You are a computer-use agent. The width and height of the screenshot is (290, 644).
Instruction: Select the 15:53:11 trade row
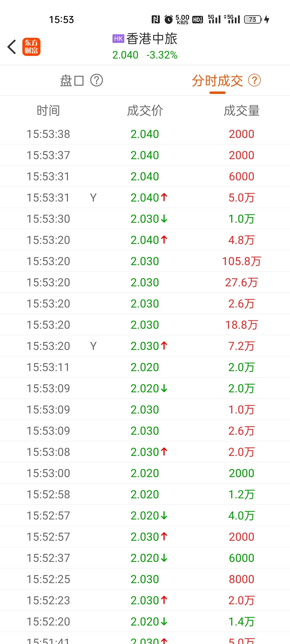click(x=145, y=367)
